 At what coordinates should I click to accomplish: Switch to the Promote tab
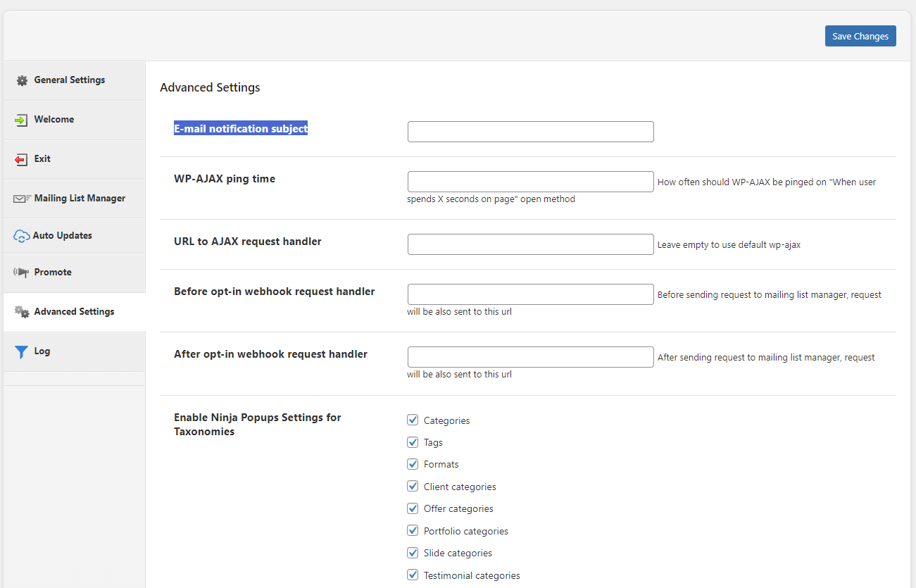click(x=53, y=273)
